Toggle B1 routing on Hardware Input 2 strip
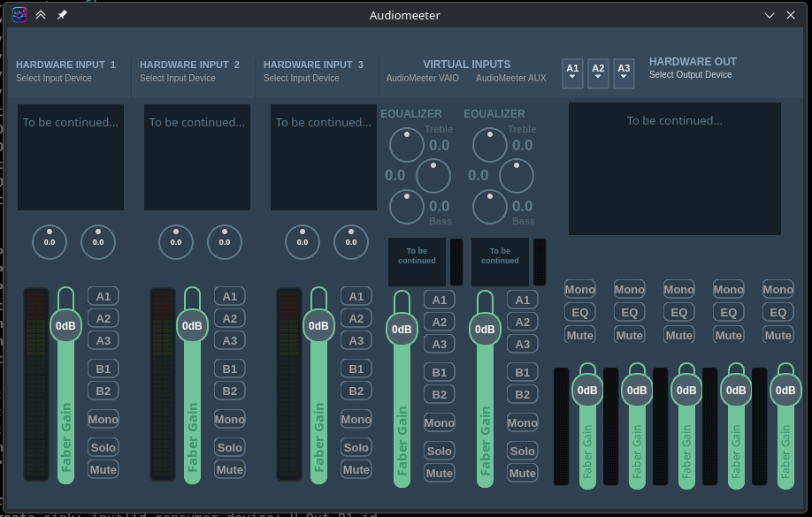This screenshot has height=517, width=812. click(229, 369)
